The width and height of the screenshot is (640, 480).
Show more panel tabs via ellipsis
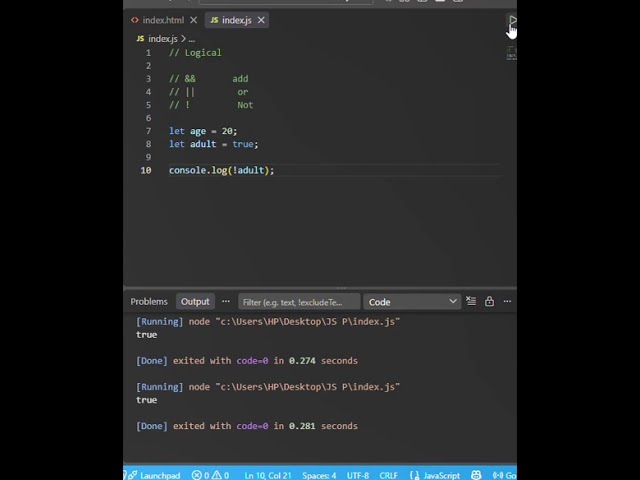226,301
